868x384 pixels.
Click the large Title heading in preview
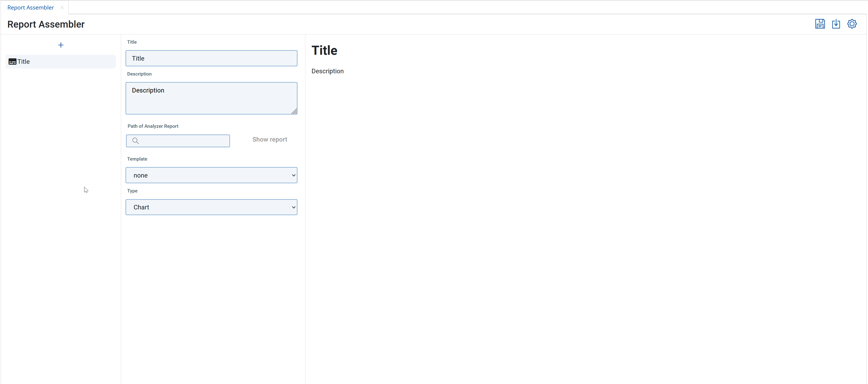pyautogui.click(x=324, y=50)
